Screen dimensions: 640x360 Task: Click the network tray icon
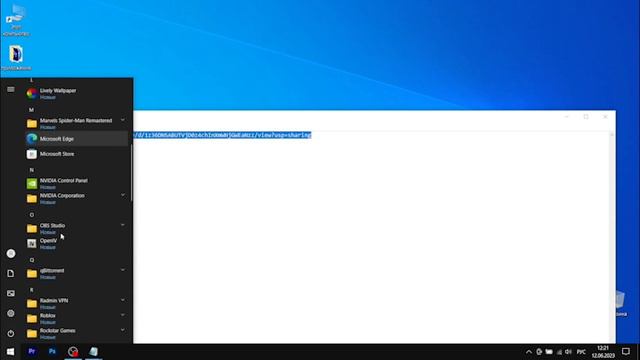point(559,352)
